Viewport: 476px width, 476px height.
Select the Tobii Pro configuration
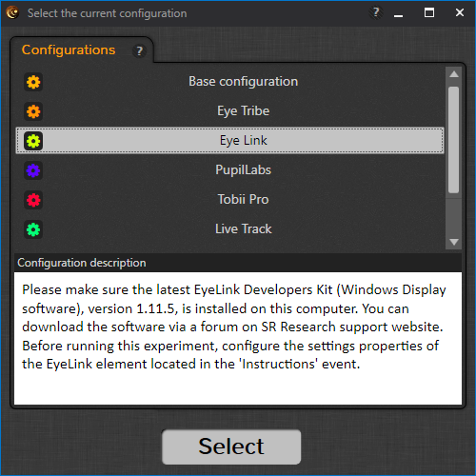230,200
